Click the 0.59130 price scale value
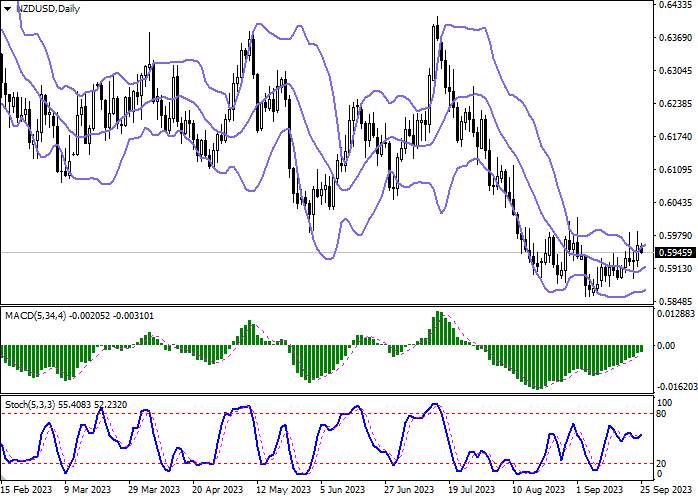This screenshot has height=500, width=698. pos(675,268)
